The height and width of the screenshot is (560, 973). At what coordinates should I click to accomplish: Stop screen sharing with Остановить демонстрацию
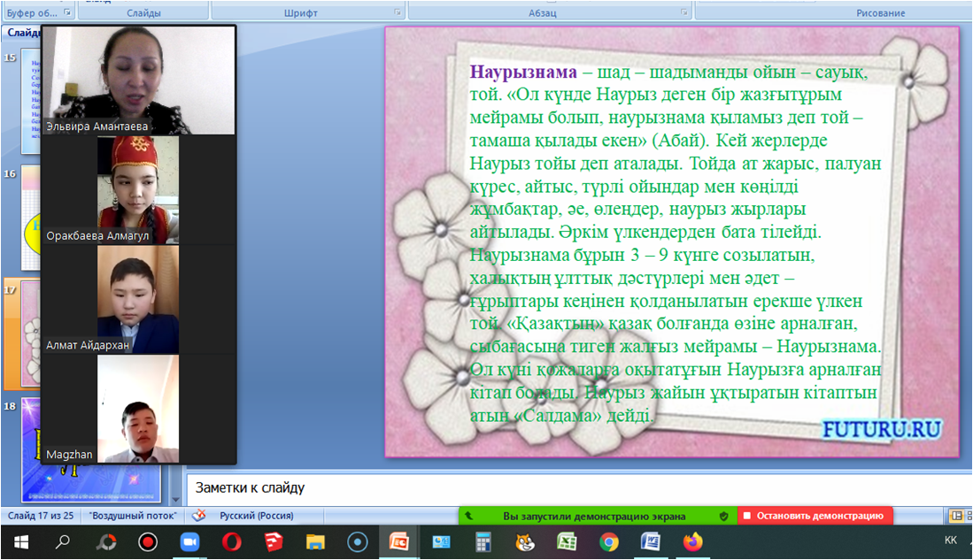pyautogui.click(x=815, y=516)
